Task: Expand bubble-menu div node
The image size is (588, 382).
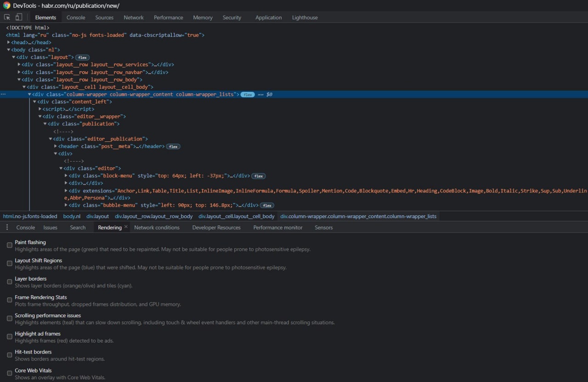Action: click(x=66, y=205)
